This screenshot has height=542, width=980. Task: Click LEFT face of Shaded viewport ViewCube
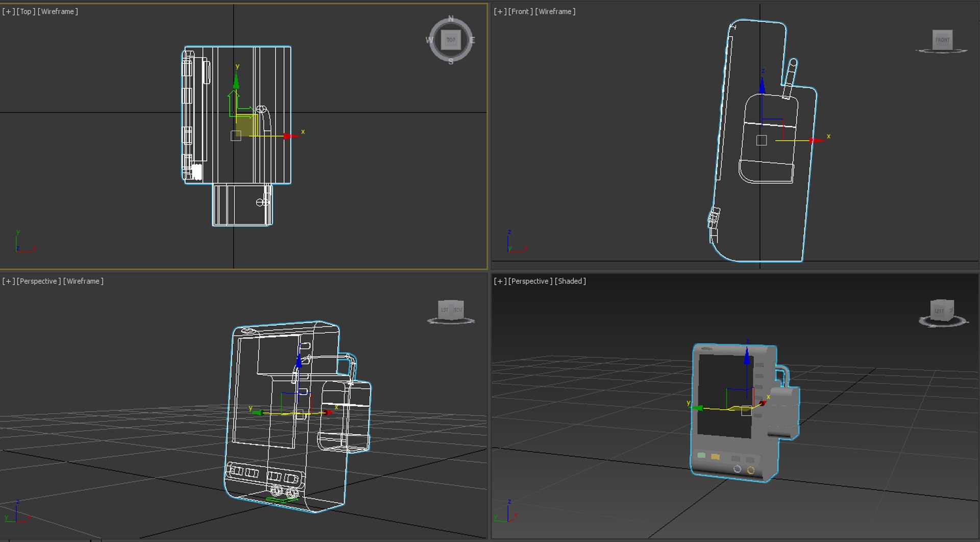point(939,311)
